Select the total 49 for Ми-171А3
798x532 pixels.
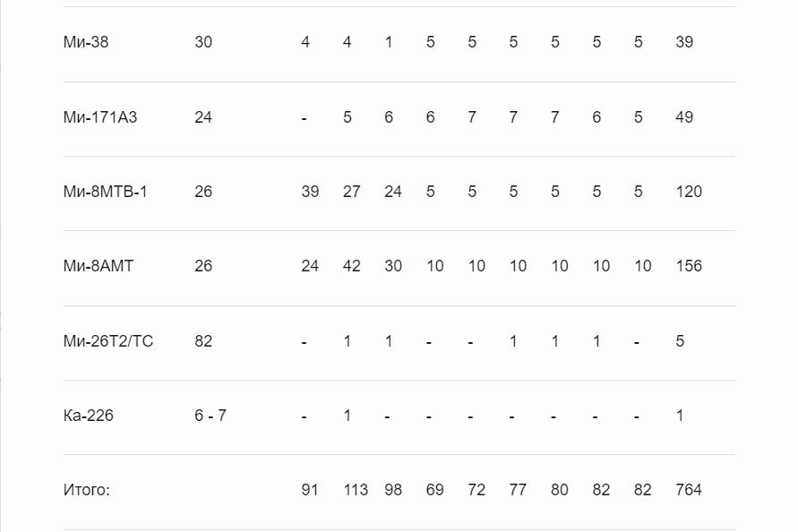(x=684, y=117)
